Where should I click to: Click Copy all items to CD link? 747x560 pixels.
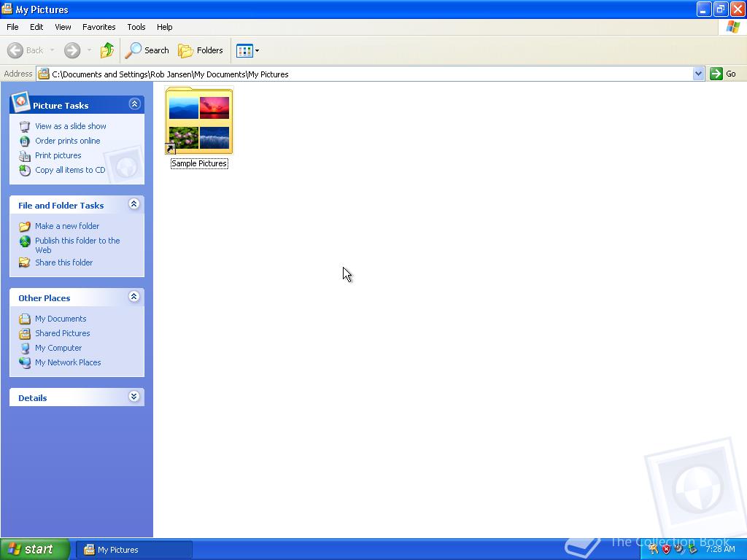[x=70, y=170]
